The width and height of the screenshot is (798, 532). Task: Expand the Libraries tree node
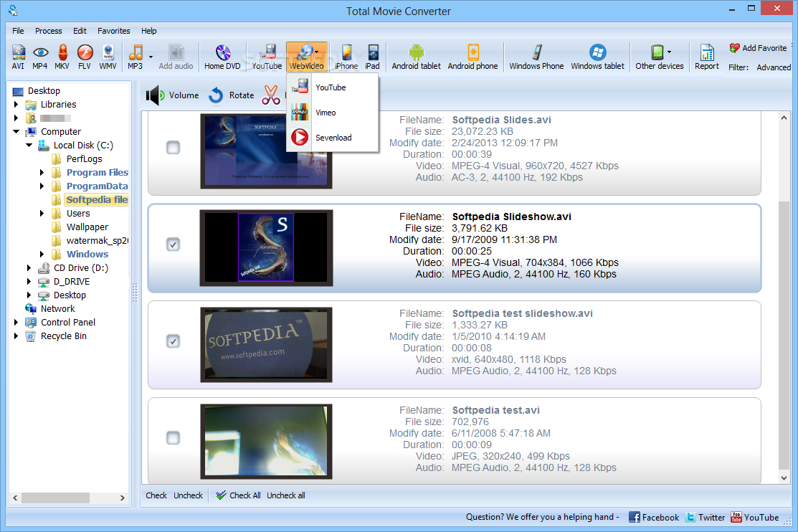16,105
